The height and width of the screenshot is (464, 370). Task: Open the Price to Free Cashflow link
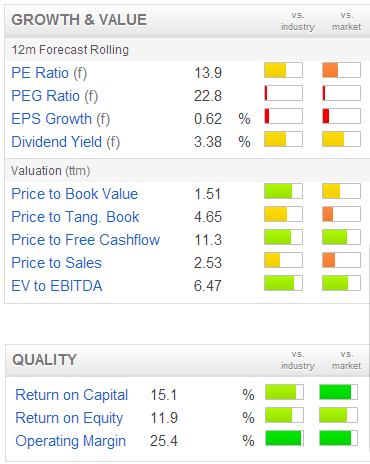click(86, 240)
